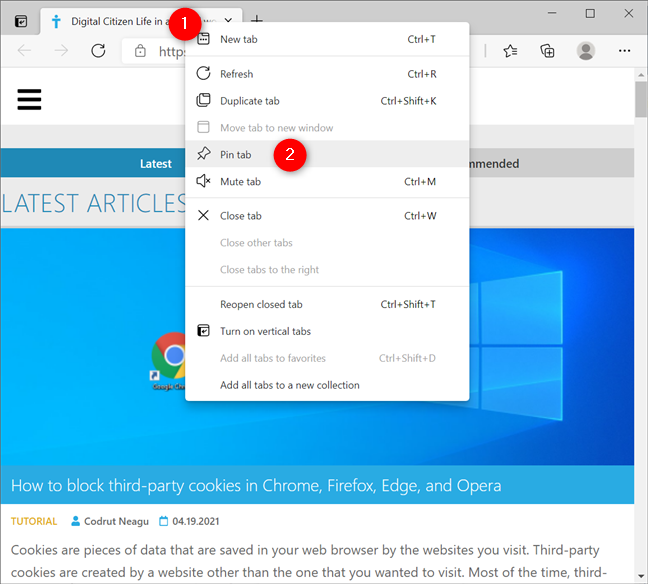Viewport: 648px width, 584px height.
Task: Click the padlock site info icon
Action: point(140,51)
